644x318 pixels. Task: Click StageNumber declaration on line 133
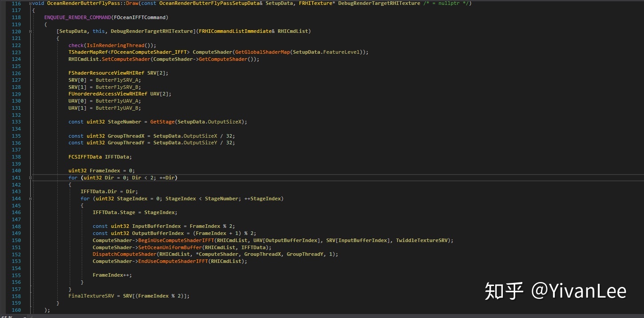pyautogui.click(x=124, y=122)
